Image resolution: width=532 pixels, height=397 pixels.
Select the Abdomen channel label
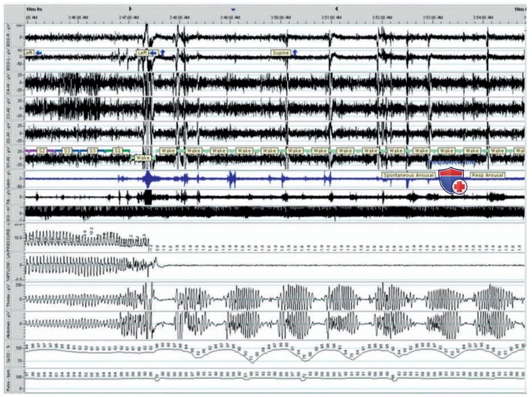[x=9, y=325]
